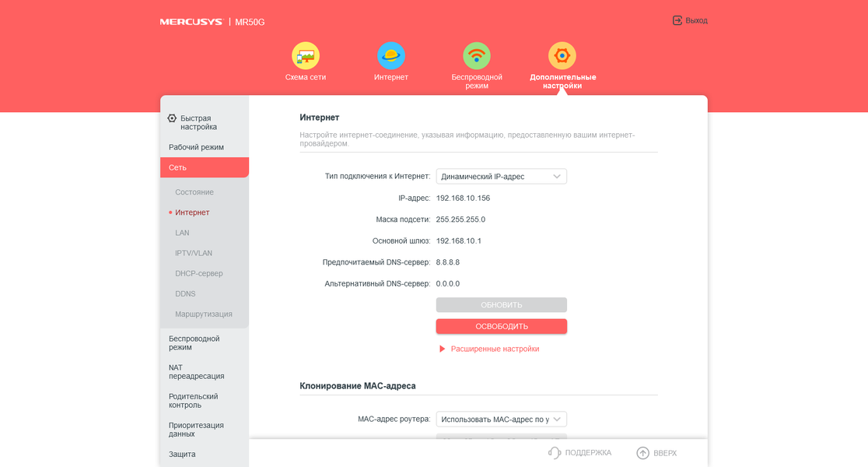Screen dimensions: 868x467
Task: Click the ВВЕРХ up-arrow icon
Action: [x=642, y=452]
